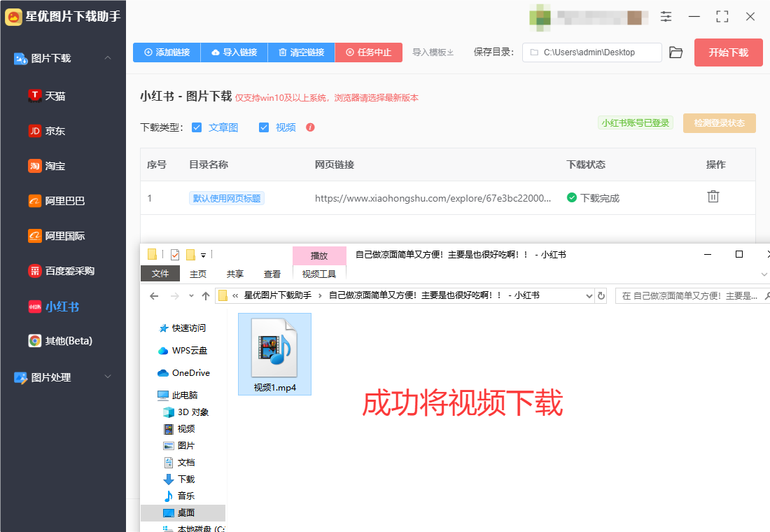Click the 默认使用网页标题 tag
770x532 pixels.
[x=227, y=198]
